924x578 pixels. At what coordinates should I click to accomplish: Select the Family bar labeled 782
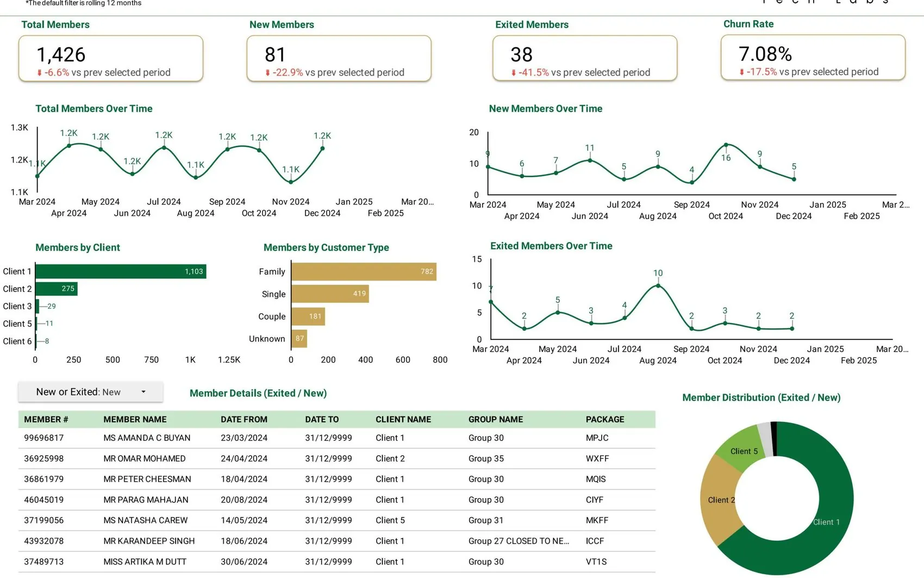[364, 271]
